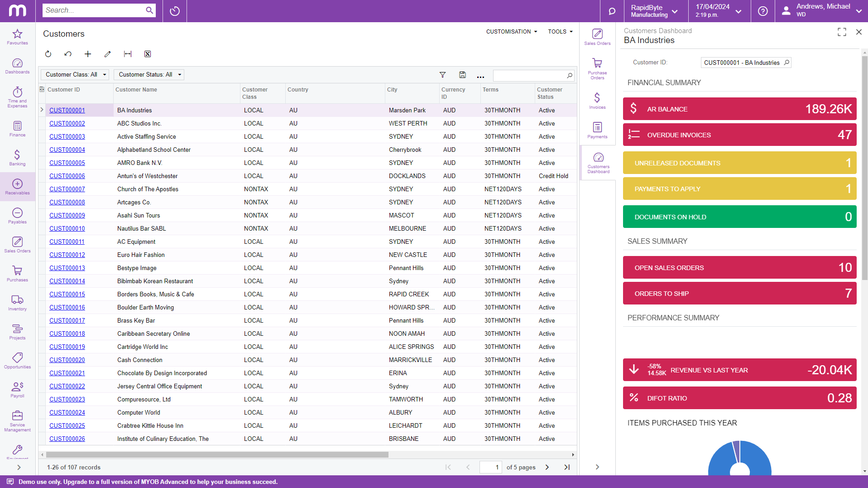The height and width of the screenshot is (488, 868).
Task: Open Purchase Orders in side panel
Action: (597, 69)
